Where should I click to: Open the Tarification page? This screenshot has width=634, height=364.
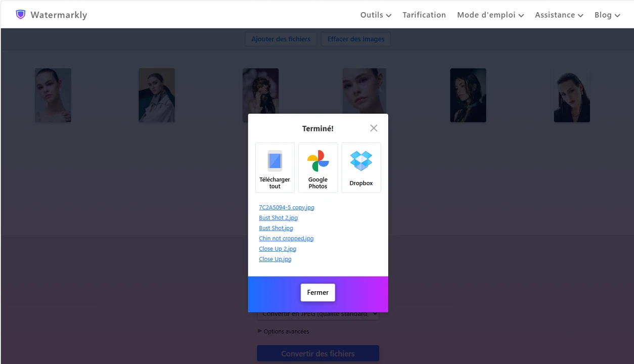click(424, 15)
